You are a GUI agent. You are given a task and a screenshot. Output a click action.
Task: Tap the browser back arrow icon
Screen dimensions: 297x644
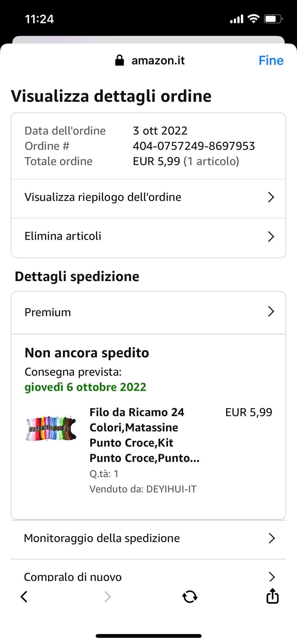tap(24, 597)
